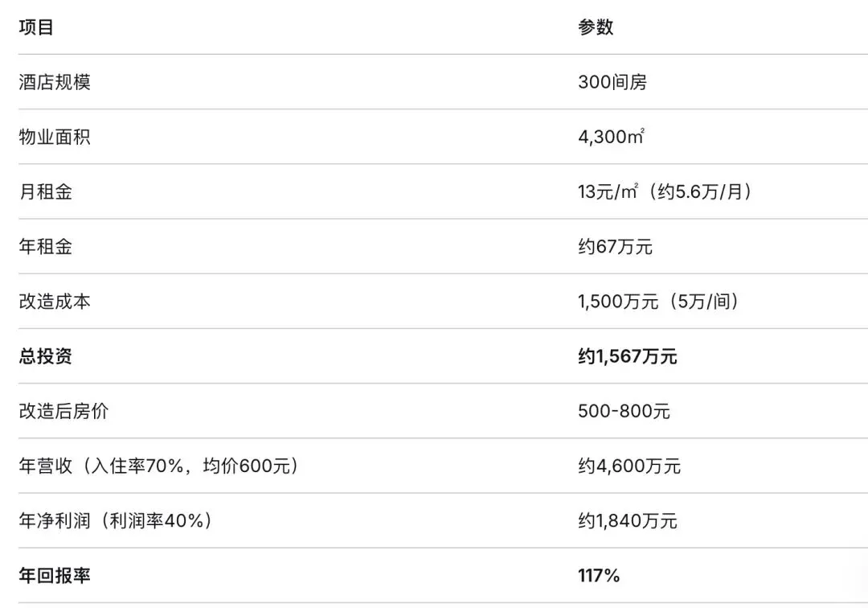Select the 年营收 occupancy row label
This screenshot has width=868, height=608.
(158, 466)
